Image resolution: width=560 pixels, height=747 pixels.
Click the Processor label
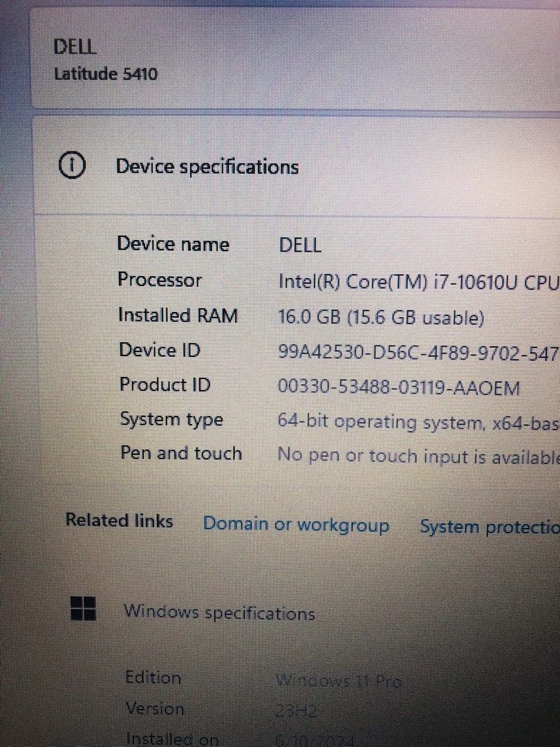(160, 279)
